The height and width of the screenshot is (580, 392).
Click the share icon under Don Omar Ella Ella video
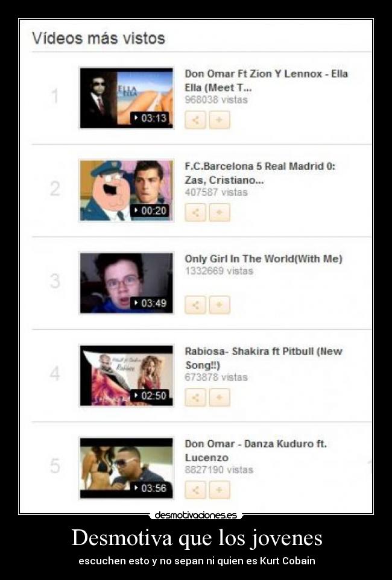tap(195, 120)
